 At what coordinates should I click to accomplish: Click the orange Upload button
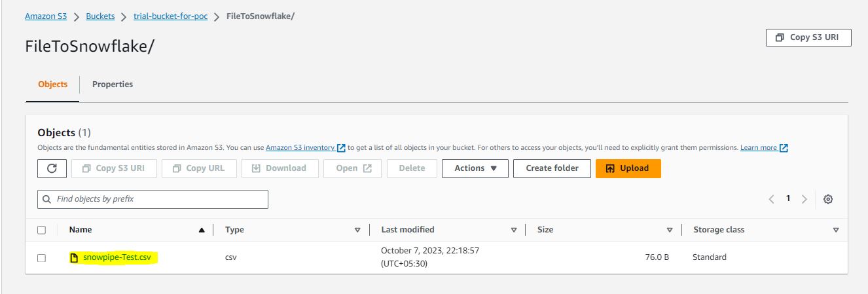click(628, 168)
